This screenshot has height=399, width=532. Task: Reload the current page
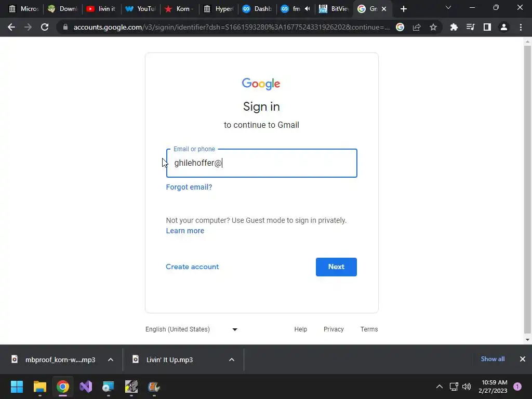45,27
